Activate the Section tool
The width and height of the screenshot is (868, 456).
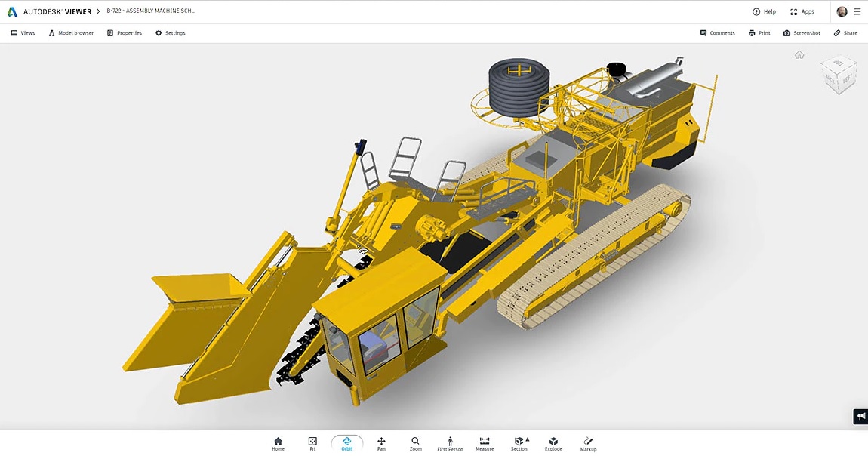(x=519, y=444)
